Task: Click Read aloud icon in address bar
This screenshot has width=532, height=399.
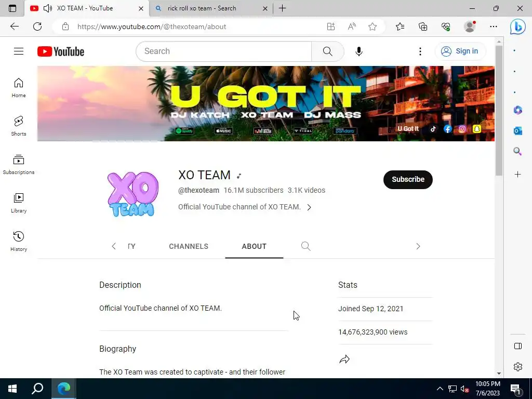Action: coord(352,26)
